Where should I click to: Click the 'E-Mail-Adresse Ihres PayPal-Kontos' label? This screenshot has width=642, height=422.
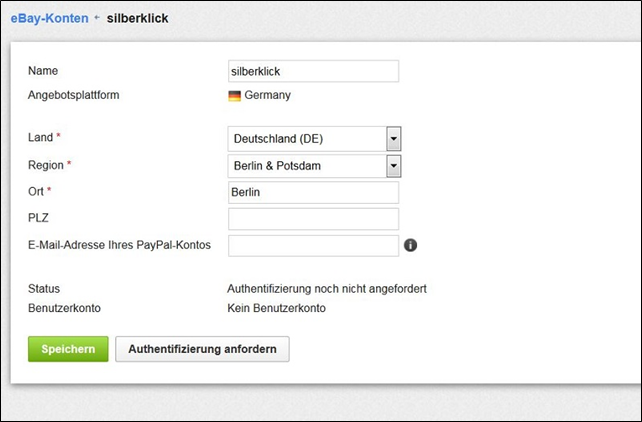119,245
